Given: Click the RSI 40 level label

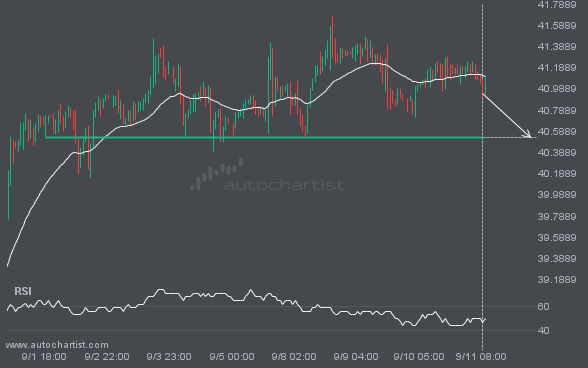Looking at the screenshot, I should click(x=543, y=330).
